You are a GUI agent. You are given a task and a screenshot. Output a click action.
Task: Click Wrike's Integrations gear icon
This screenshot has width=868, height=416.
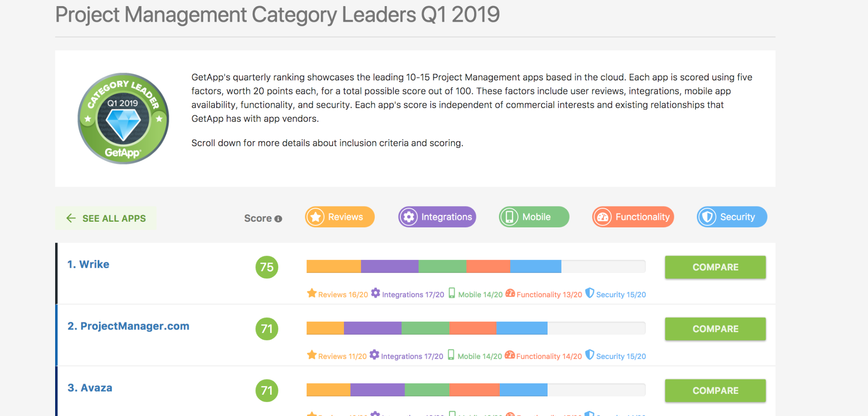(x=376, y=293)
